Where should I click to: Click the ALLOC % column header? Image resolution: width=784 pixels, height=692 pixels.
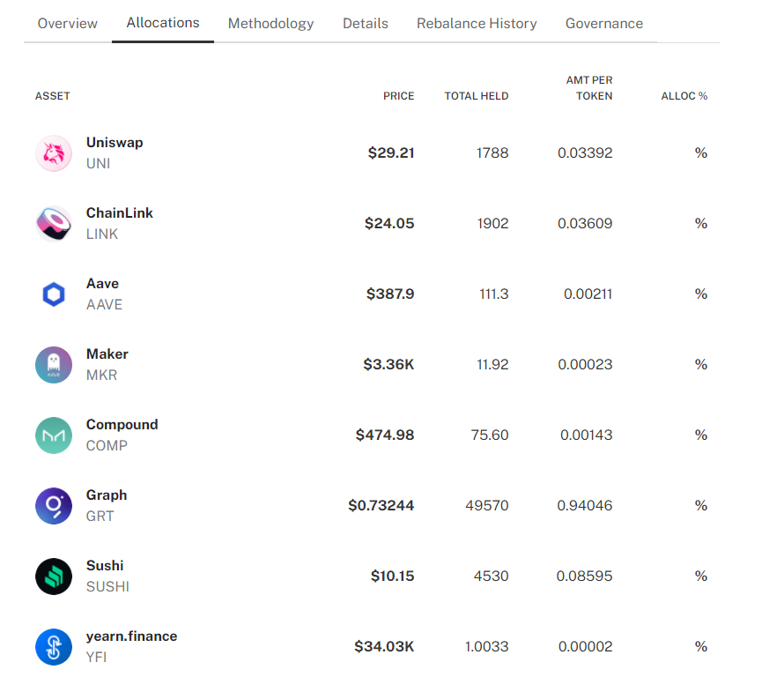pos(684,96)
